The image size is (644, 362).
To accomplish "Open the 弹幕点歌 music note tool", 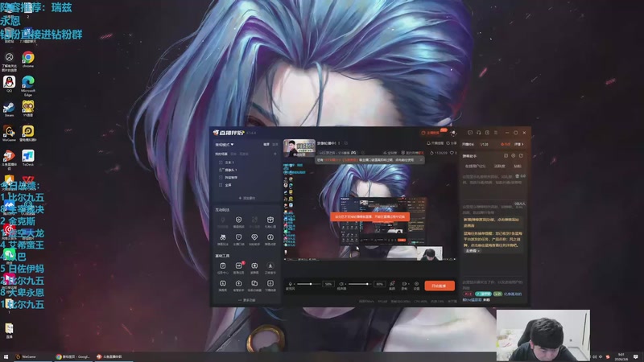I will tap(270, 237).
